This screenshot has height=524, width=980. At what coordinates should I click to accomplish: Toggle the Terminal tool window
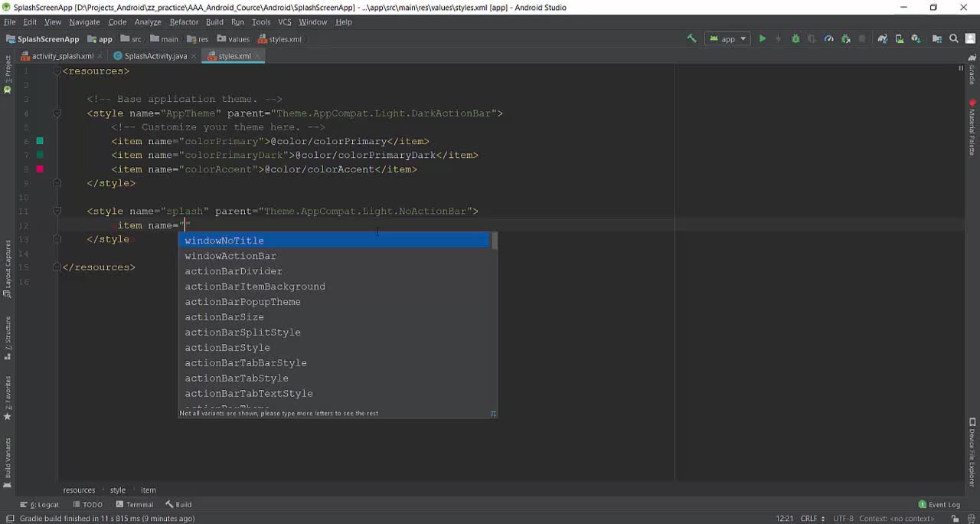(135, 504)
